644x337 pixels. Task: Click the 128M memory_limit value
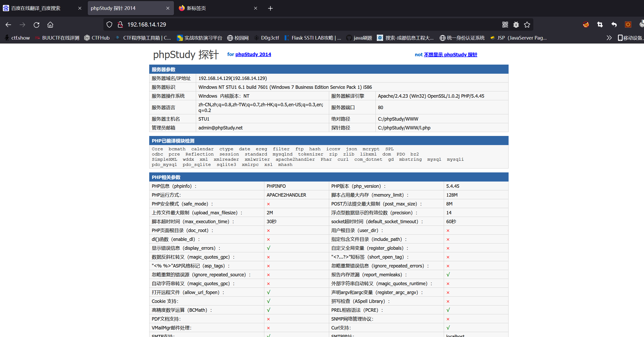452,195
